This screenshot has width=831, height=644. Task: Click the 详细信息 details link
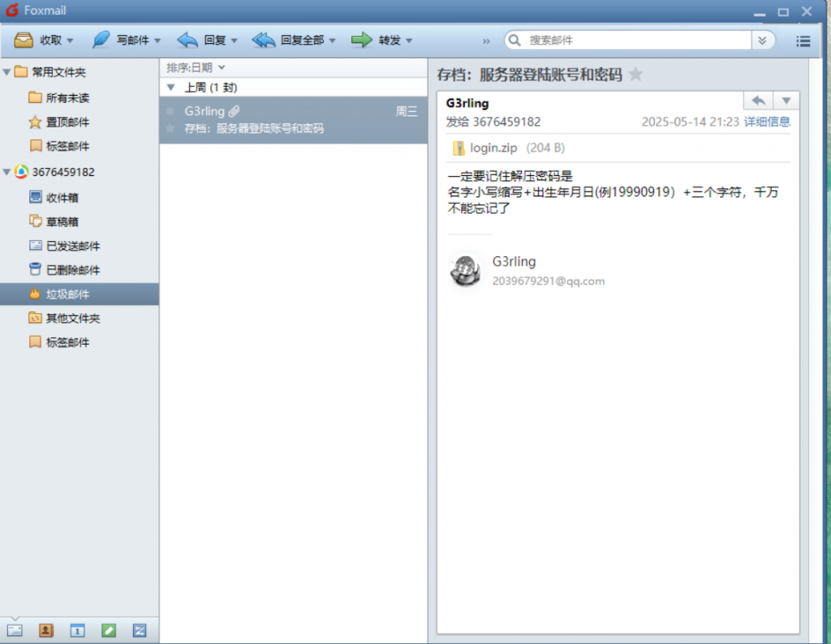point(767,122)
